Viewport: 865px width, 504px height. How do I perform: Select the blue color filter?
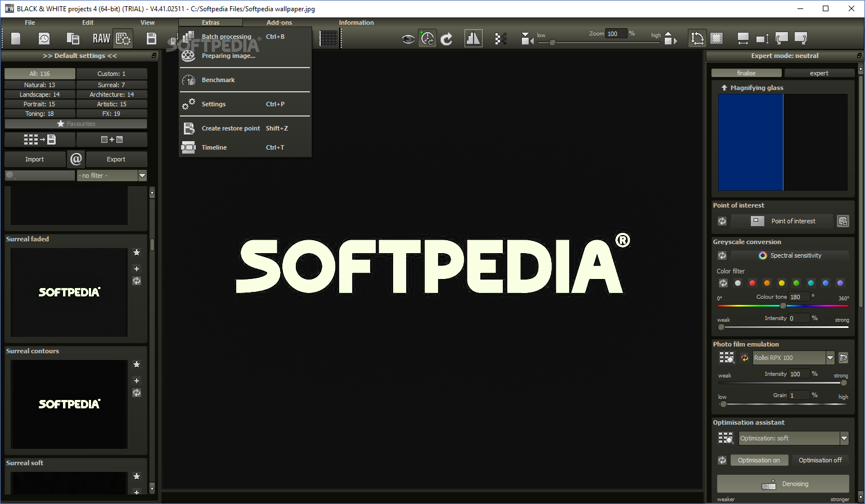pos(826,283)
